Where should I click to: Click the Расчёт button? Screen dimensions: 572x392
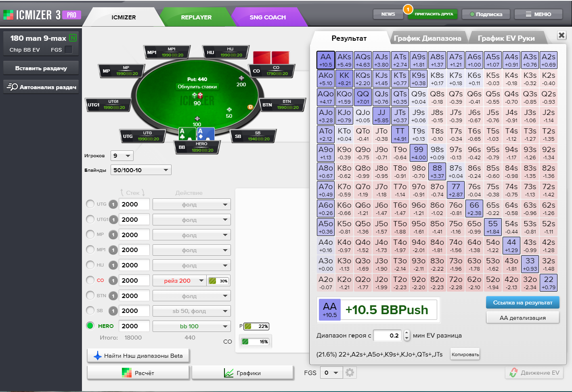click(138, 373)
